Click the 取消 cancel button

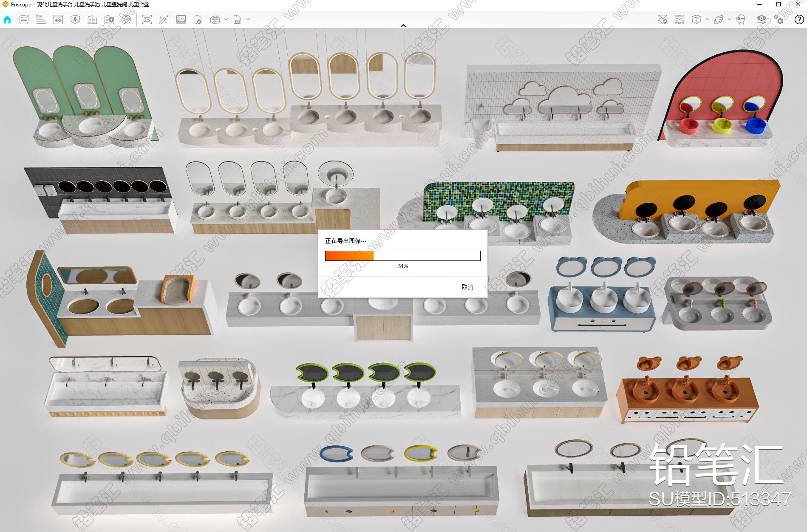tap(467, 287)
